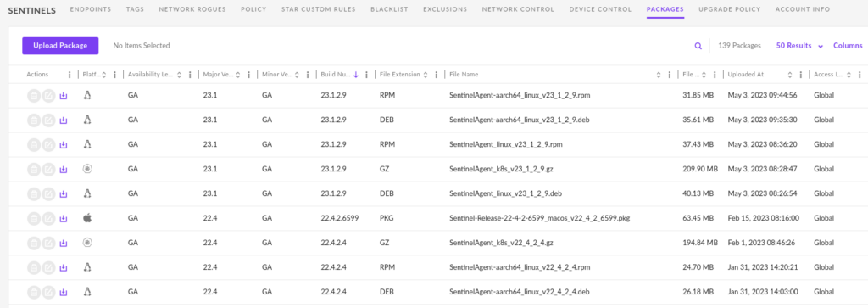The image size is (868, 308).
Task: Download SentinelAgent_k8s_v22_4_2_4.gz package
Action: click(63, 243)
